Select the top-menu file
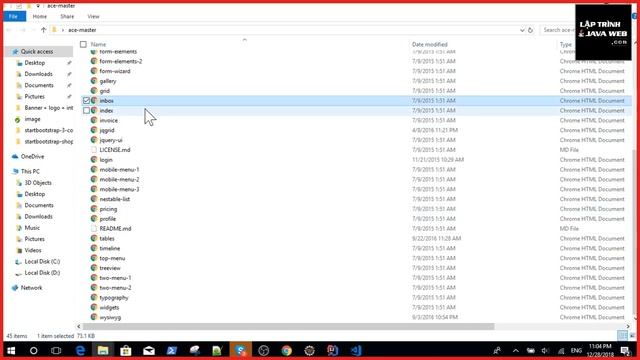 (x=112, y=258)
